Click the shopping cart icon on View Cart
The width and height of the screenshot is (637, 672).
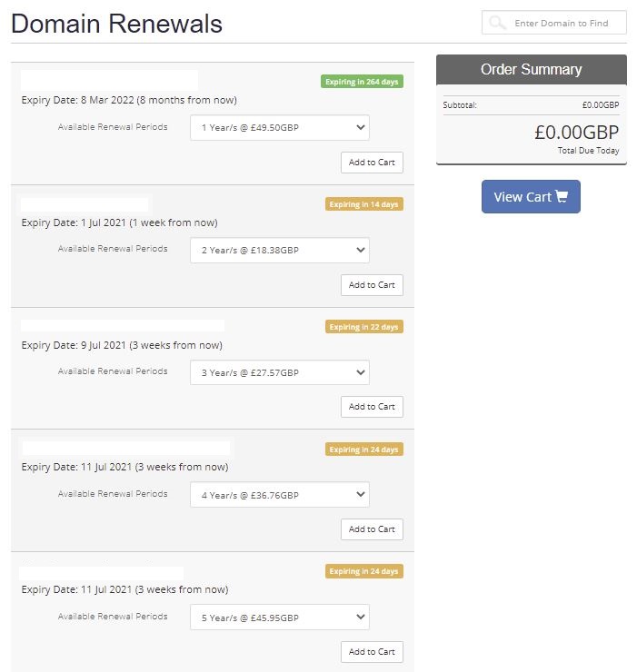pyautogui.click(x=562, y=196)
